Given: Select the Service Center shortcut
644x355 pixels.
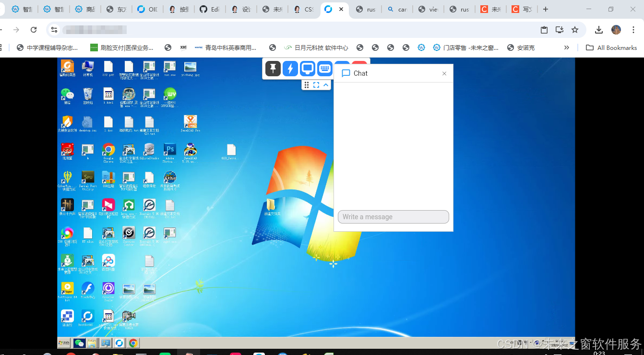Looking at the screenshot, I should tap(129, 236).
